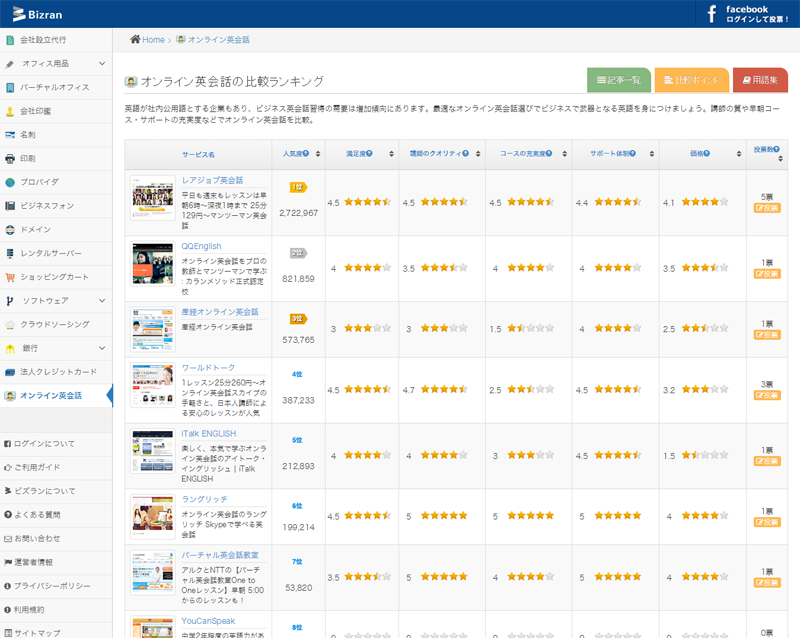
Task: Click the Home breadcrumb house icon
Action: [x=135, y=39]
